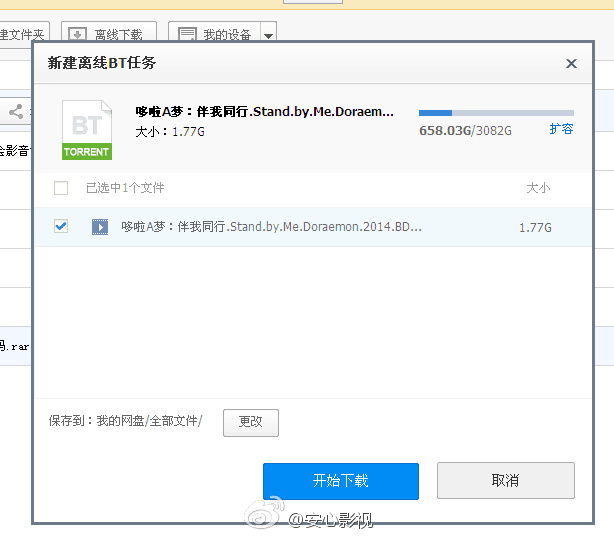Click the new folder button behind dialog
Screen dimensions: 614x536
24,33
